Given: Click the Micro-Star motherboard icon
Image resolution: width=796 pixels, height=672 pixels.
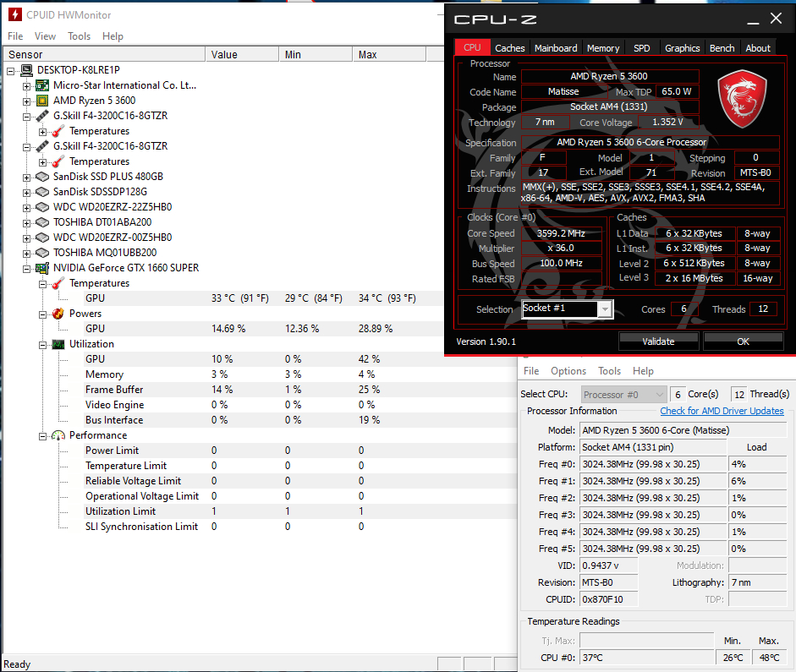Looking at the screenshot, I should 42,85.
